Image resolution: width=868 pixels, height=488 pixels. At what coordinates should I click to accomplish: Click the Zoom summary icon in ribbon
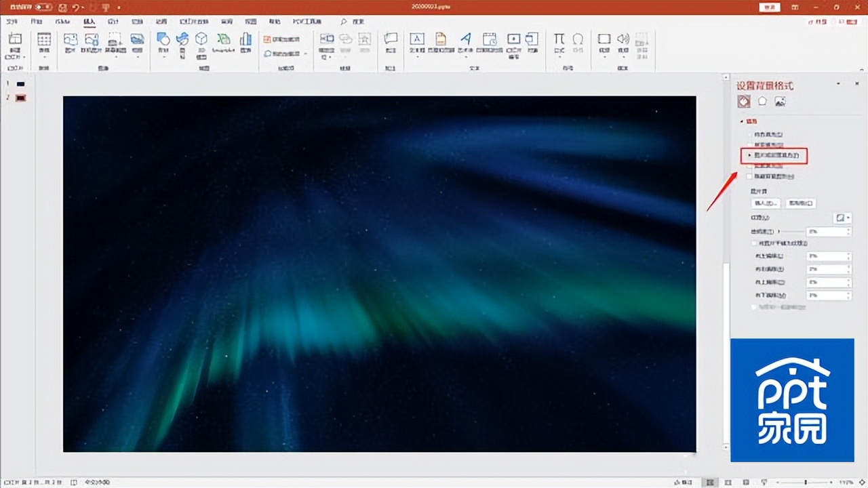327,39
